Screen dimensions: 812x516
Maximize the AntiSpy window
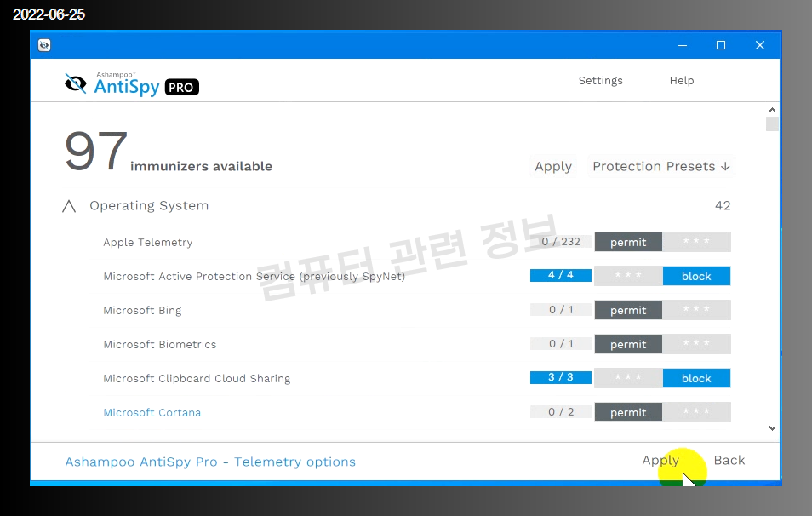(x=720, y=46)
